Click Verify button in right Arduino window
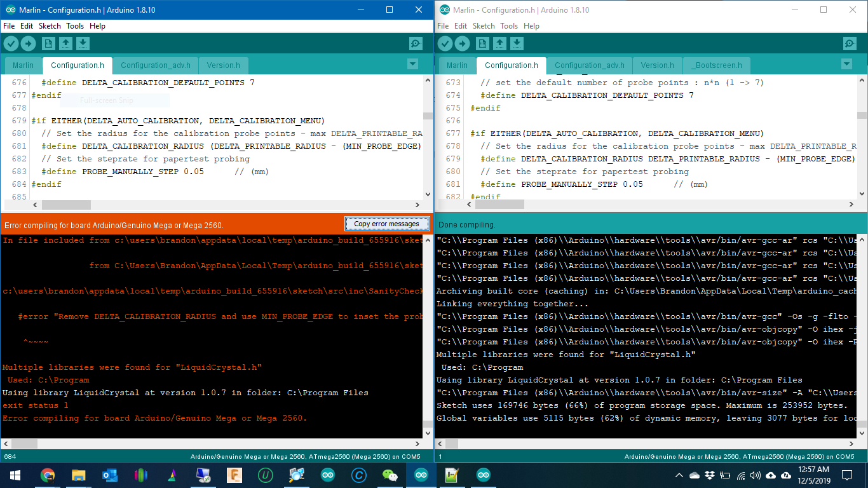The image size is (868, 488). click(445, 43)
